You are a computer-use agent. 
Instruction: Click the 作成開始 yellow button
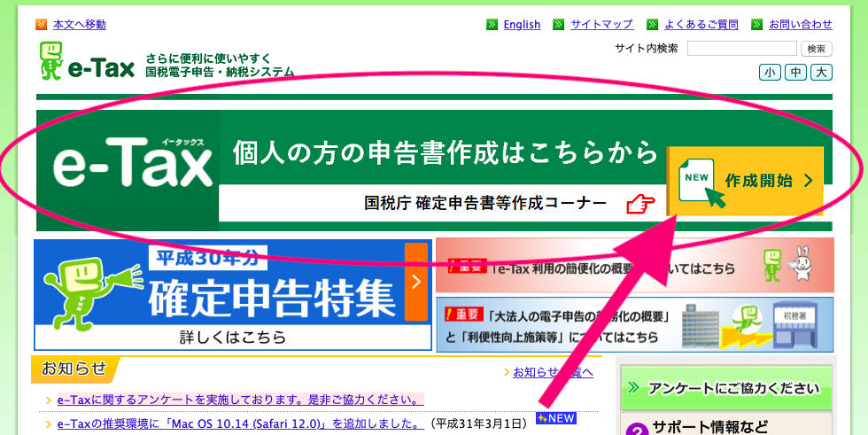(x=745, y=181)
